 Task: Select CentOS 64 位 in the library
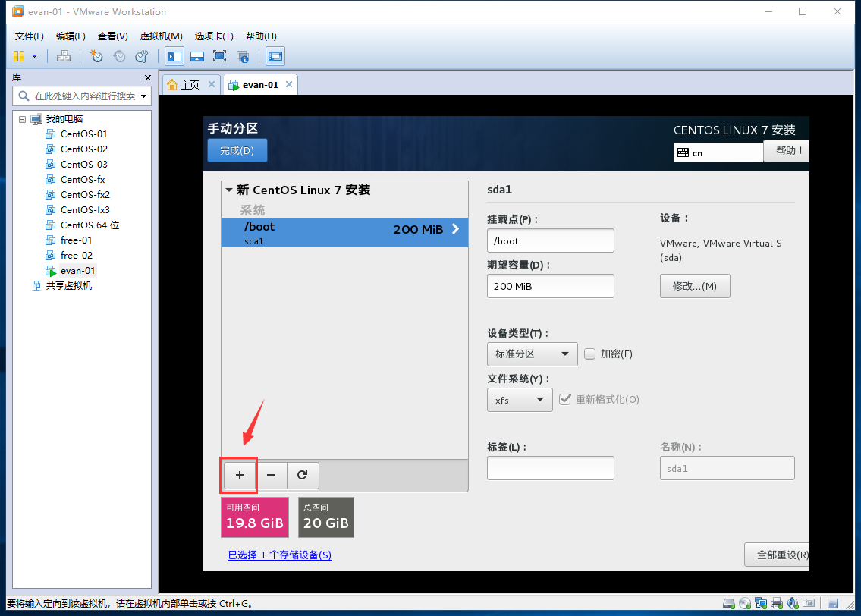coord(83,225)
